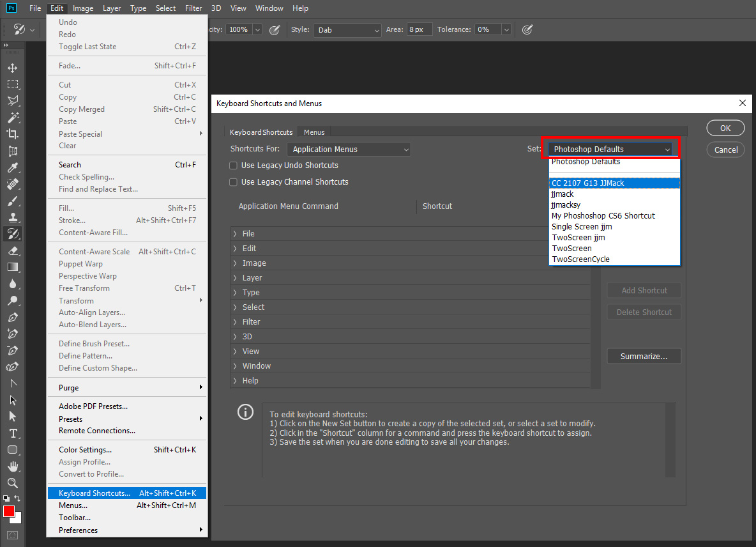Click OK to save shortcut settings
This screenshot has width=756, height=547.
pos(725,127)
